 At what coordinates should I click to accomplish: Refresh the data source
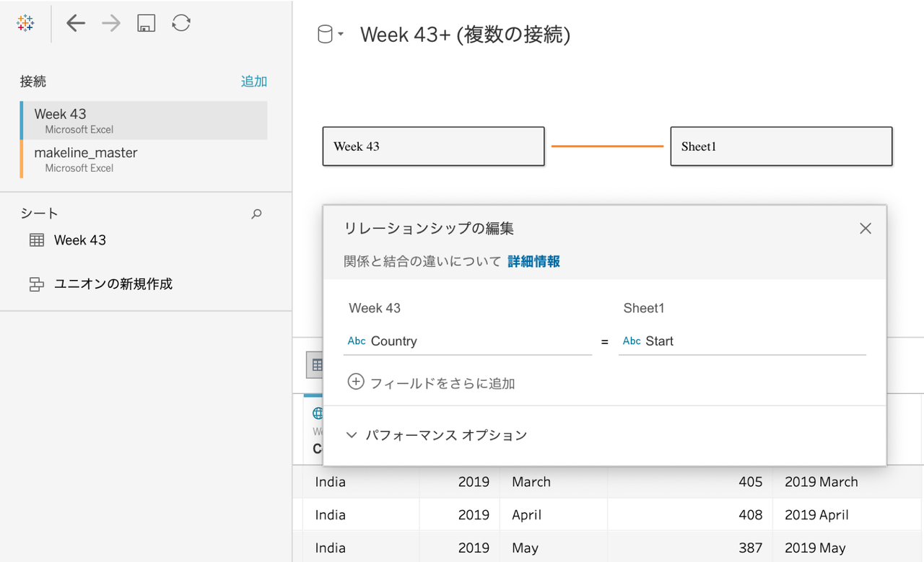click(181, 23)
